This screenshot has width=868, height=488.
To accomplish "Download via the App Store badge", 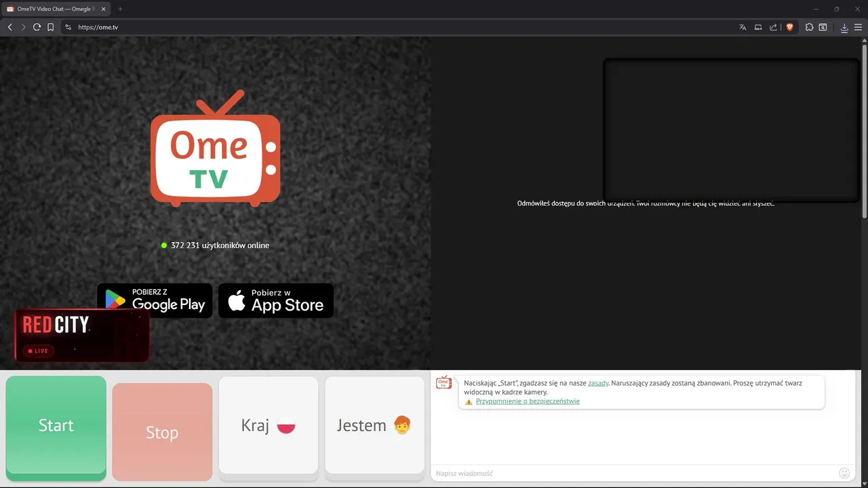I will pos(276,300).
